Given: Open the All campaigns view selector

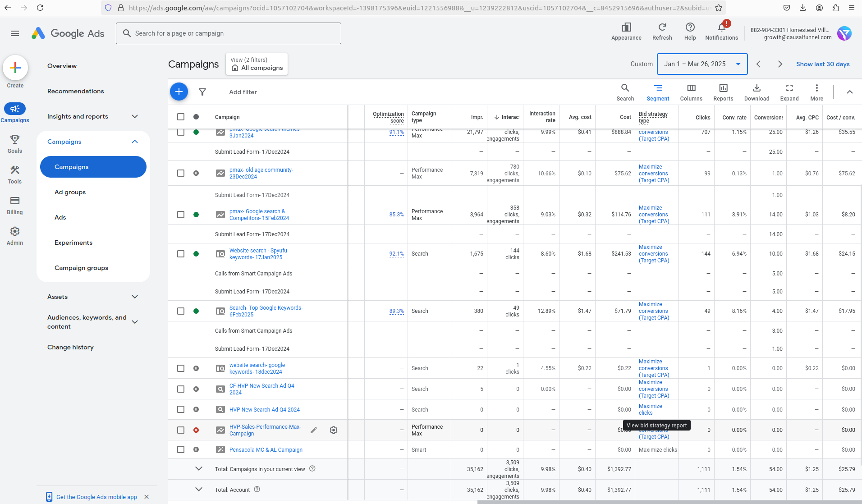Looking at the screenshot, I should pos(257,64).
